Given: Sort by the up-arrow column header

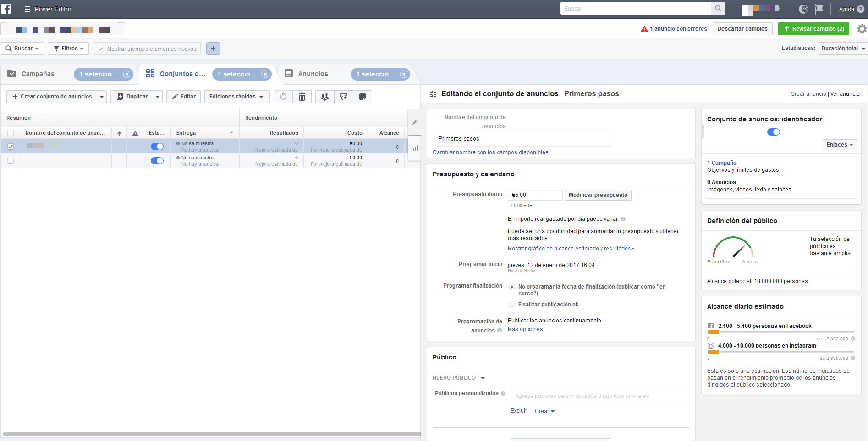Looking at the screenshot, I should [119, 133].
